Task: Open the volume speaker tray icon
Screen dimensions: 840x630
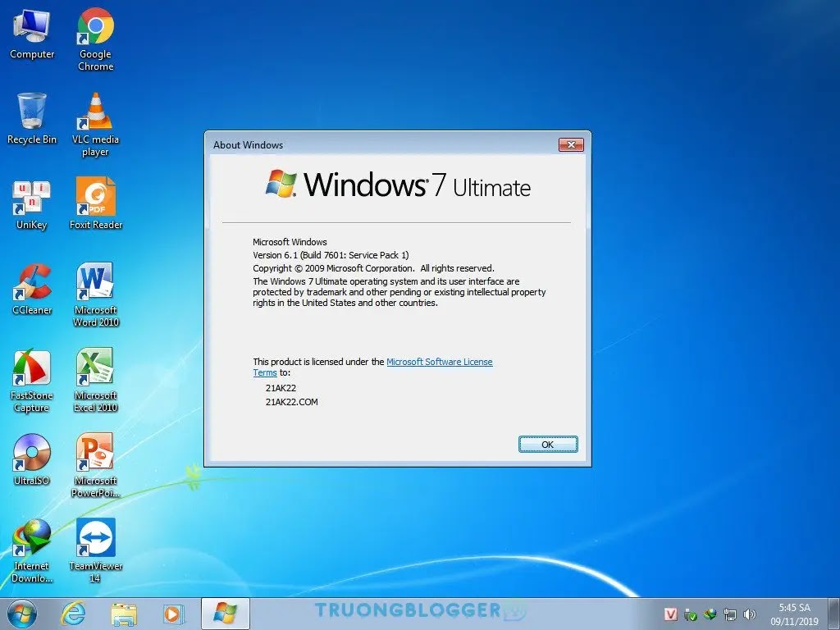Action: click(750, 614)
